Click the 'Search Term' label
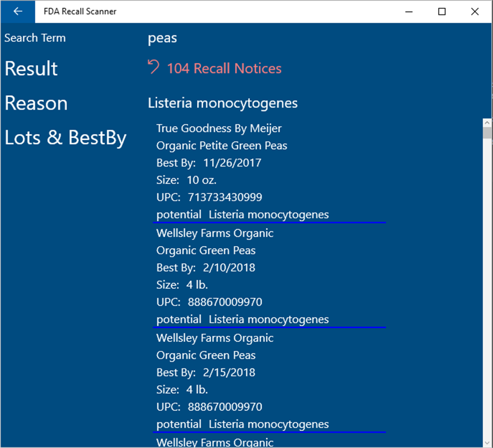The image size is (493, 448). 35,38
